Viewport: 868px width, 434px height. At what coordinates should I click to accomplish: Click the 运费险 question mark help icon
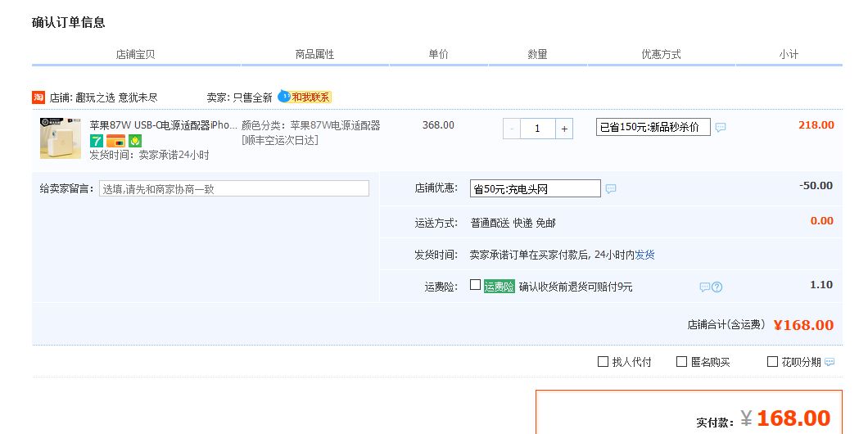[x=717, y=287]
